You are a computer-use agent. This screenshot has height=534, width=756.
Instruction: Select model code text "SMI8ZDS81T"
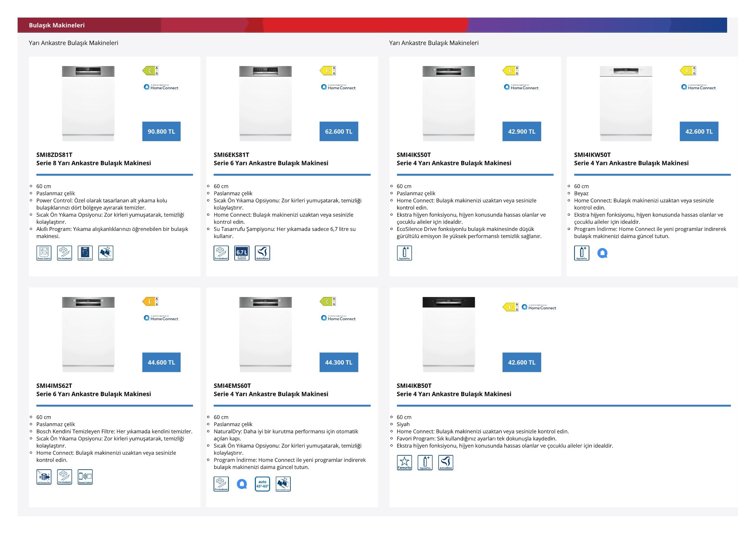click(54, 155)
